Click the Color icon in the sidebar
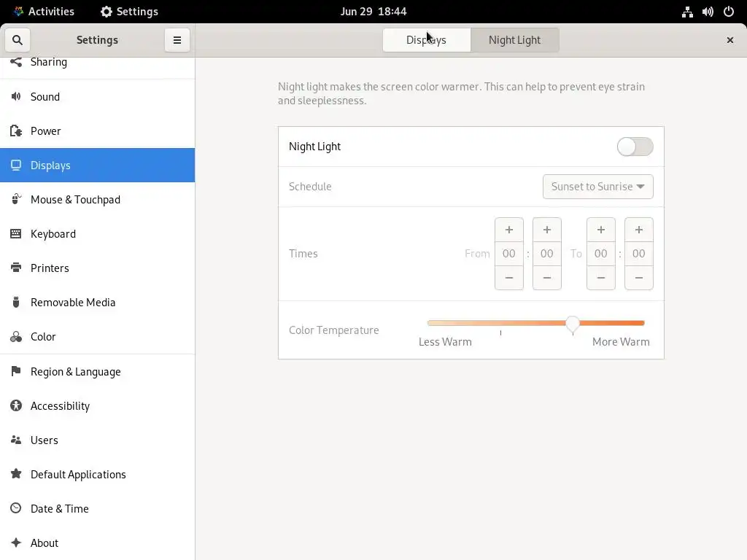747x560 pixels. [16, 337]
